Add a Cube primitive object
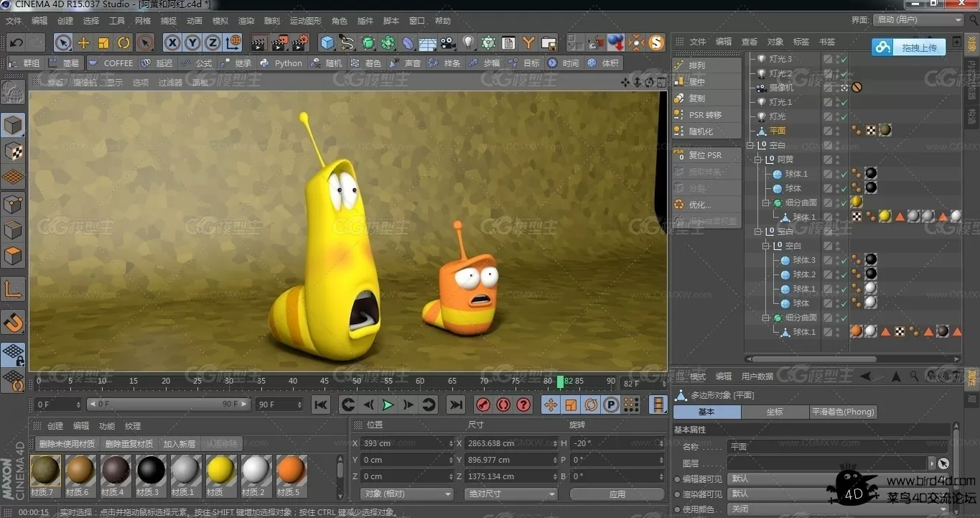 327,42
